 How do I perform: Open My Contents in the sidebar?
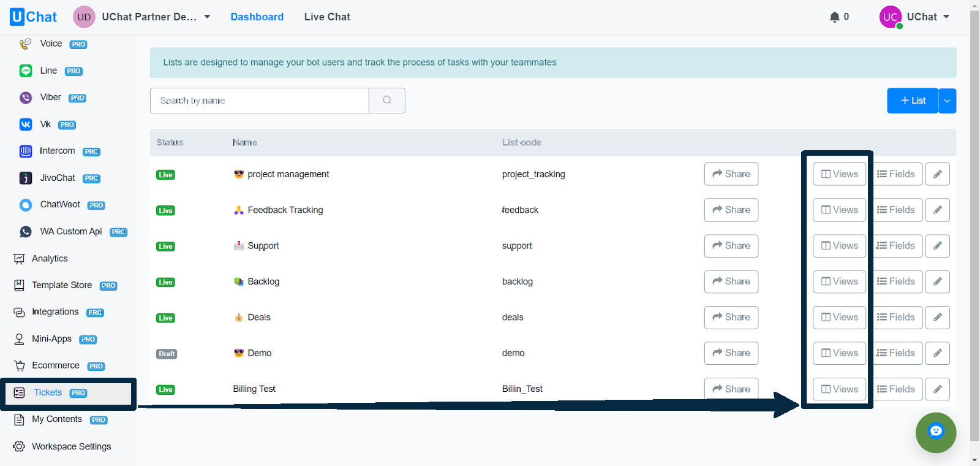tap(57, 419)
